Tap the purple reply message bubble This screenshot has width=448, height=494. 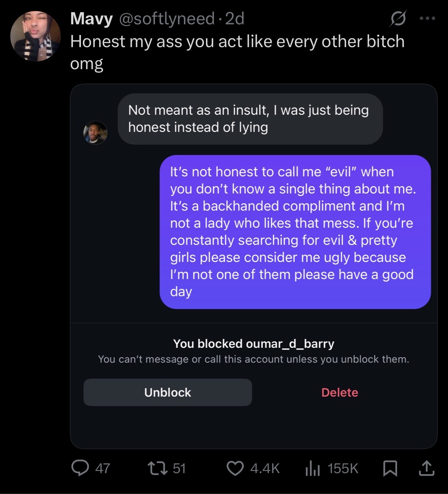(295, 231)
